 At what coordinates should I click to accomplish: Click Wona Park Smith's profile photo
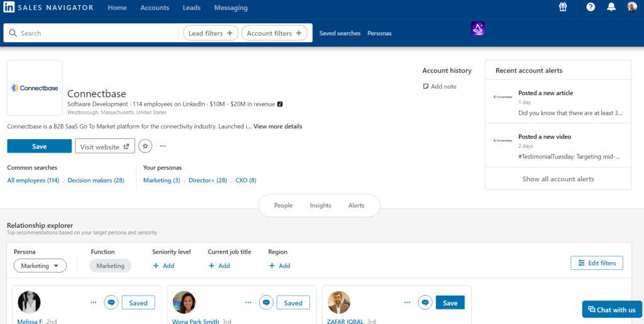(x=184, y=302)
